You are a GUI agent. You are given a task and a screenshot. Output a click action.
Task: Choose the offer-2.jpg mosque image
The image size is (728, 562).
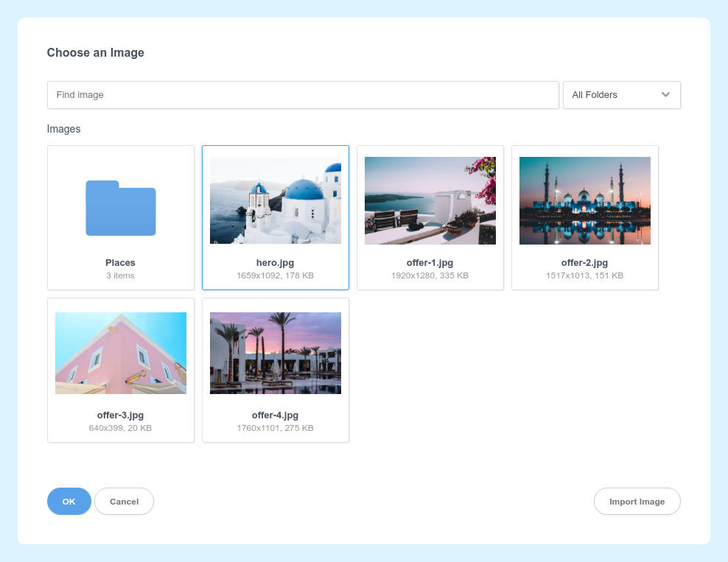tap(584, 200)
